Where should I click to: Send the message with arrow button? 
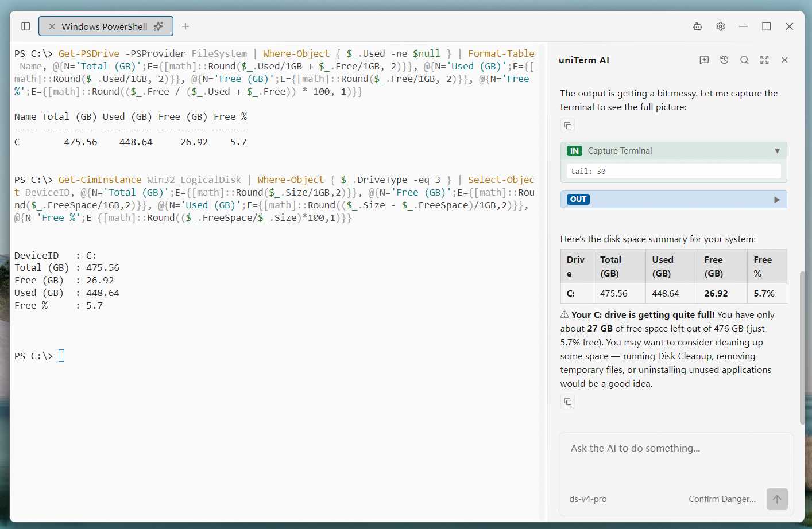pos(777,499)
